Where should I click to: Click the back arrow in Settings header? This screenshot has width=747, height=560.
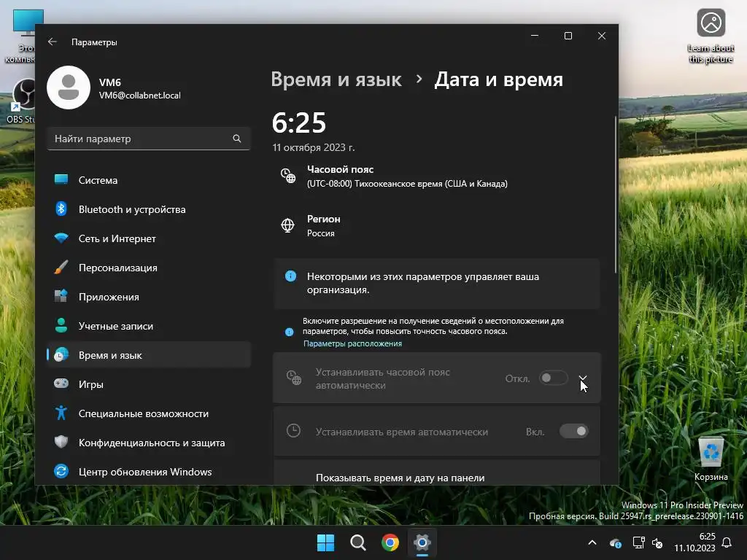[x=53, y=42]
